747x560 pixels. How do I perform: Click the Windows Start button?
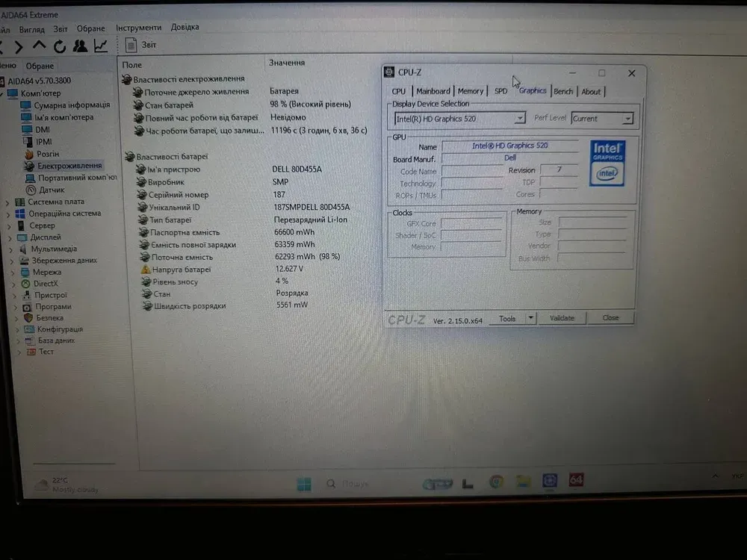tap(304, 485)
